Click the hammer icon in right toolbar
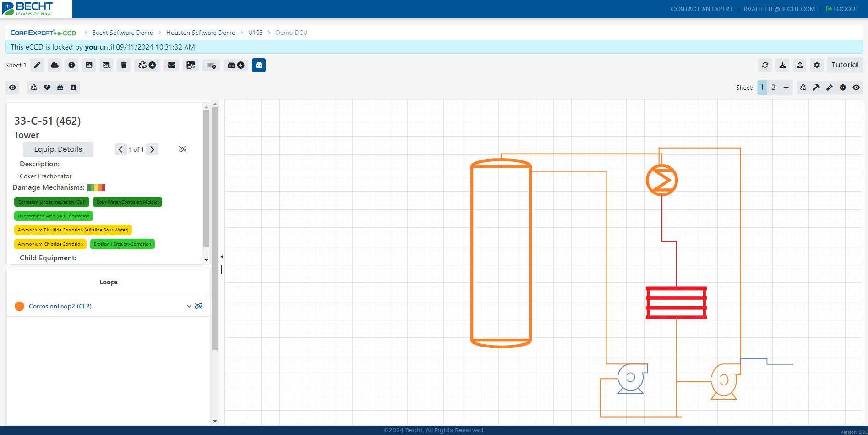The width and height of the screenshot is (868, 435). [816, 88]
